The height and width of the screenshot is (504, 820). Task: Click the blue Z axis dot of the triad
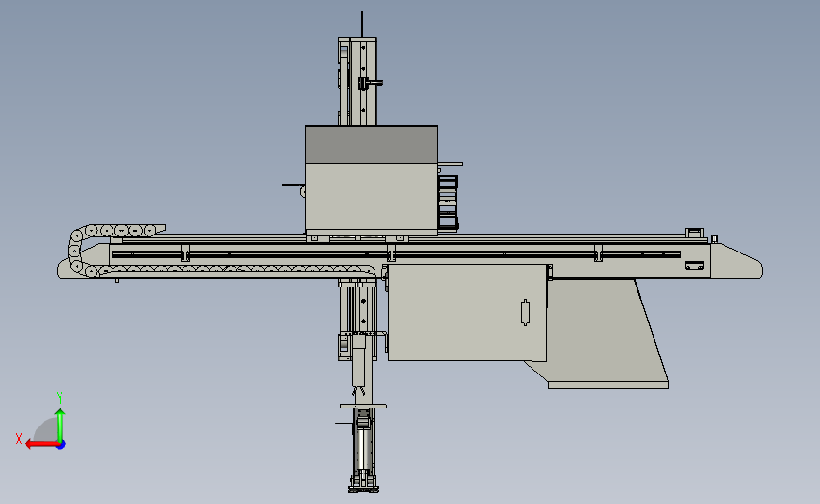pyautogui.click(x=61, y=444)
